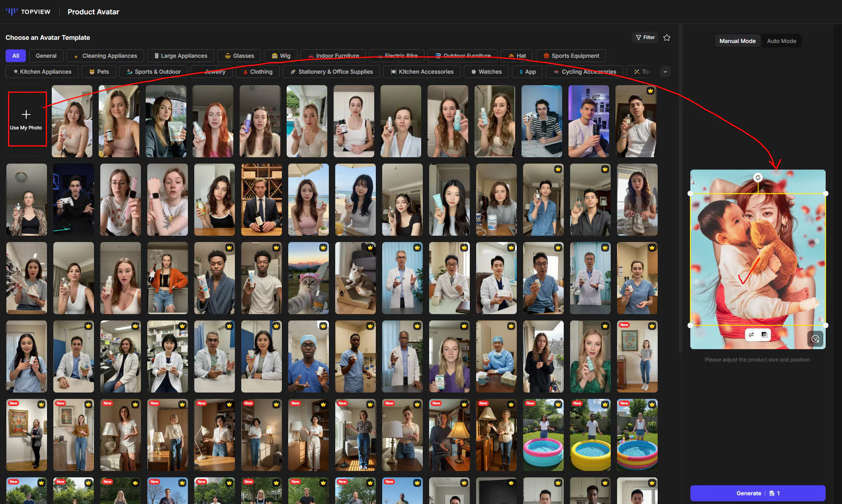Select the All category filter
Screen dimensions: 842x504
tap(16, 56)
